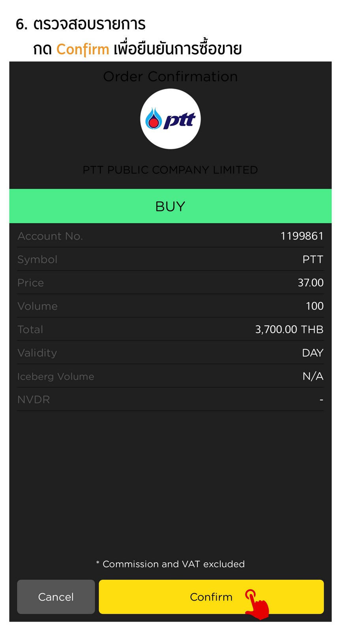The width and height of the screenshot is (341, 644).
Task: Click the NVDR row label
Action: click(34, 399)
